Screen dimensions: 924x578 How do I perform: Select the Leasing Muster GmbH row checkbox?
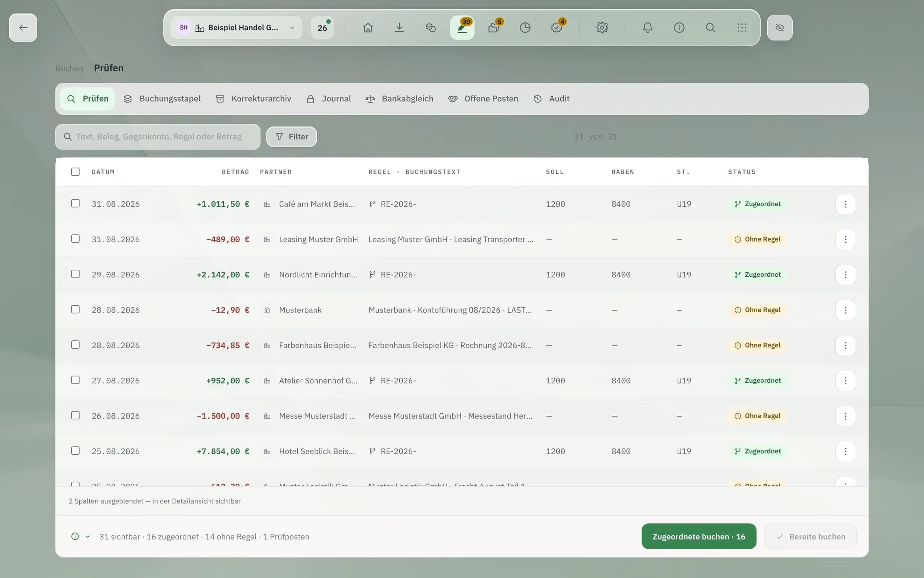(75, 239)
